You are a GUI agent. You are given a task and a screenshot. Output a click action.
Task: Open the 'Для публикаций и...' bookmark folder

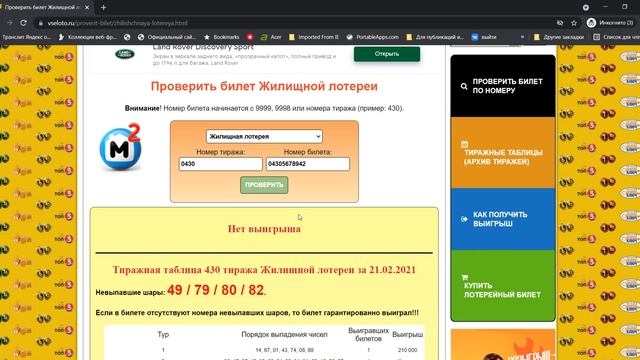point(435,37)
